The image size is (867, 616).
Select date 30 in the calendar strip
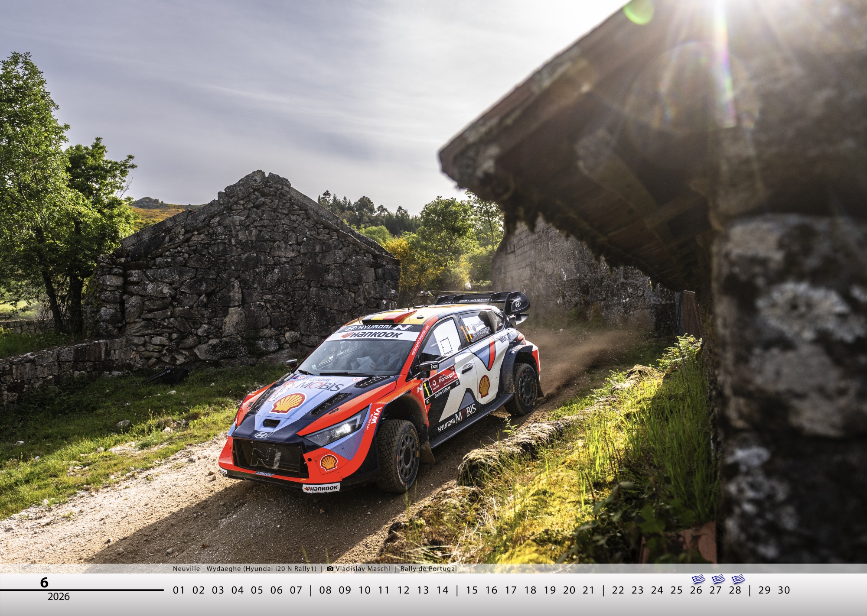[784, 590]
